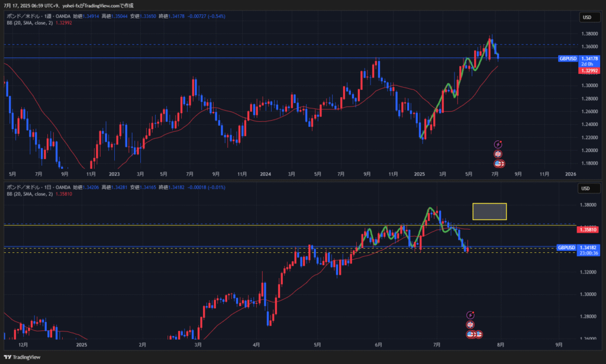Viewport: 606px width, 364px height.
Task: Click the 1.36000 price axis tick
Action: pos(589,46)
